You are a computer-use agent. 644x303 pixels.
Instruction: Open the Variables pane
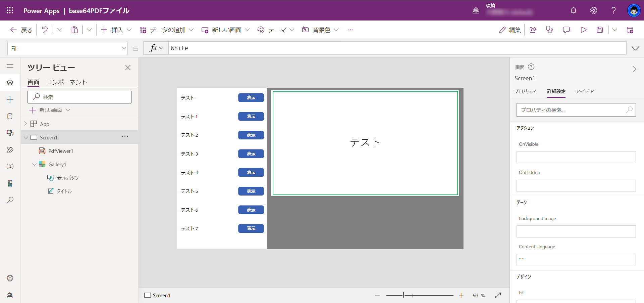click(x=10, y=166)
